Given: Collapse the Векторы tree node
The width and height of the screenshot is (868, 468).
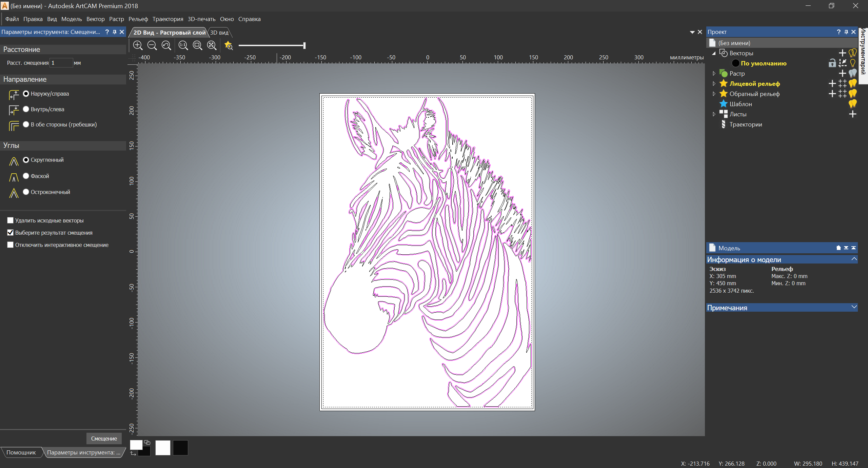Looking at the screenshot, I should coord(714,53).
